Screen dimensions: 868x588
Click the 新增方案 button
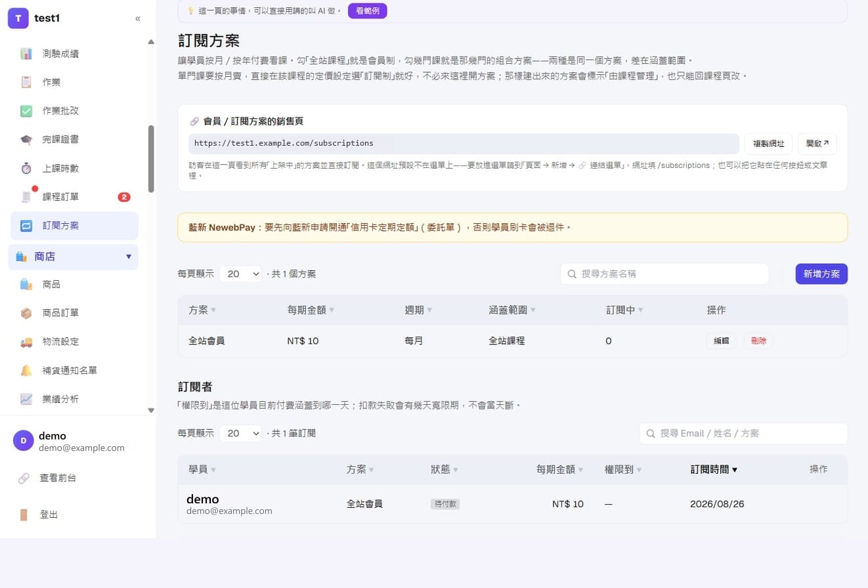[x=821, y=274]
